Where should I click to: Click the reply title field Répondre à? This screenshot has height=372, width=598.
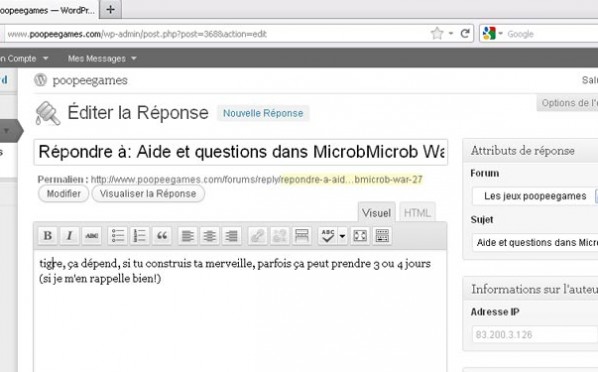pyautogui.click(x=241, y=152)
